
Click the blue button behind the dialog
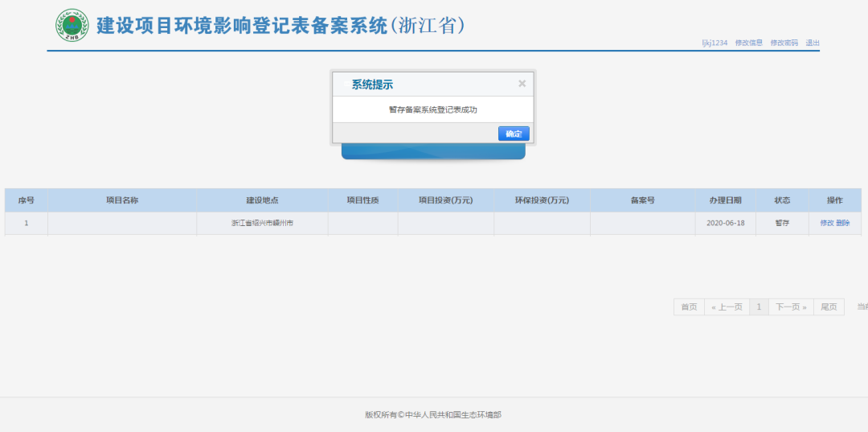click(433, 152)
